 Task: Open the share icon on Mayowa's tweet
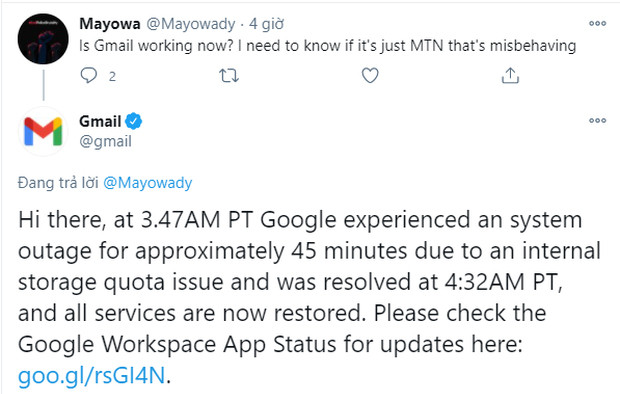click(510, 75)
